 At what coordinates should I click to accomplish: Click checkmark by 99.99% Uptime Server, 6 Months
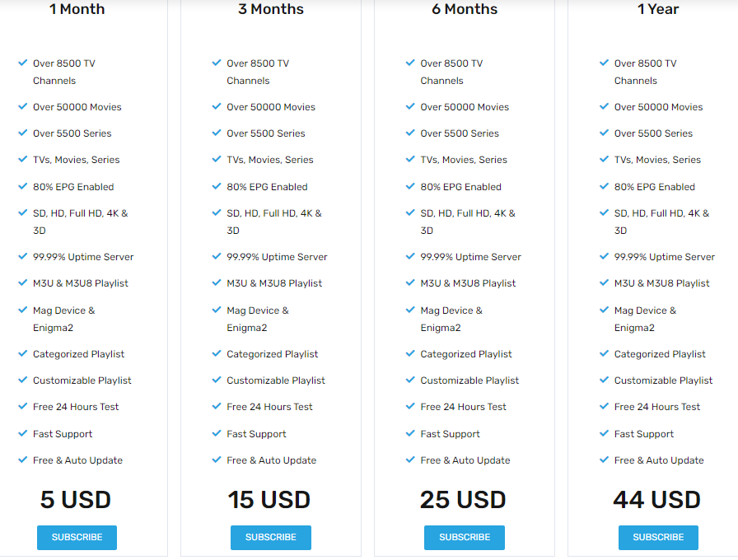(x=410, y=256)
